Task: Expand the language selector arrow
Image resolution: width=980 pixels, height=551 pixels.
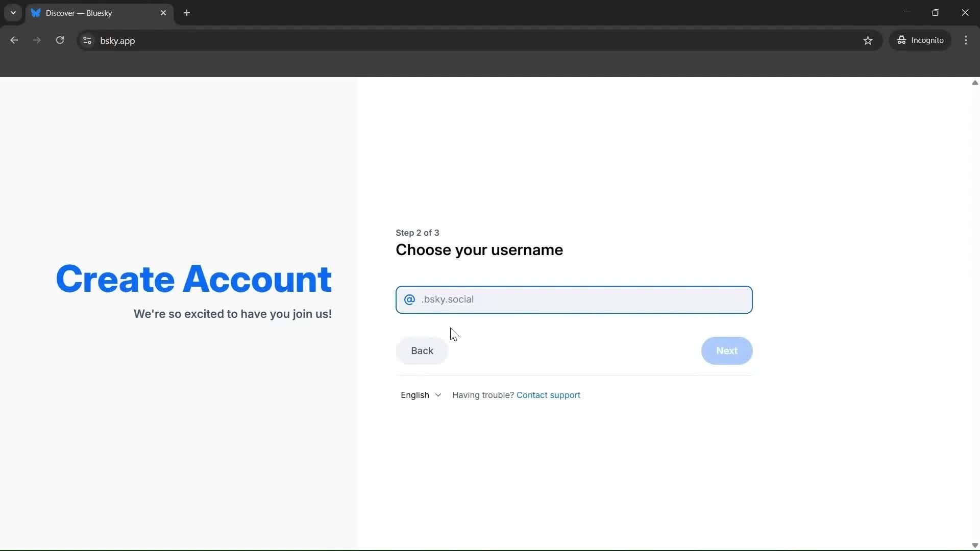Action: [439, 395]
